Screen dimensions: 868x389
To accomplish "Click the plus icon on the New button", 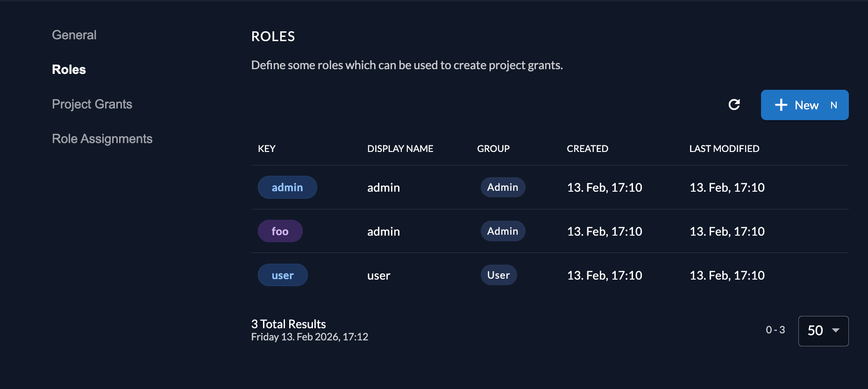I will click(781, 105).
